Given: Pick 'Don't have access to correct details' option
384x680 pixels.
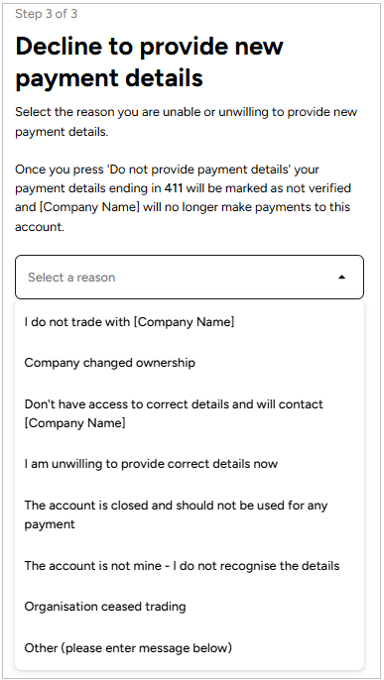Looking at the screenshot, I should pos(189,413).
